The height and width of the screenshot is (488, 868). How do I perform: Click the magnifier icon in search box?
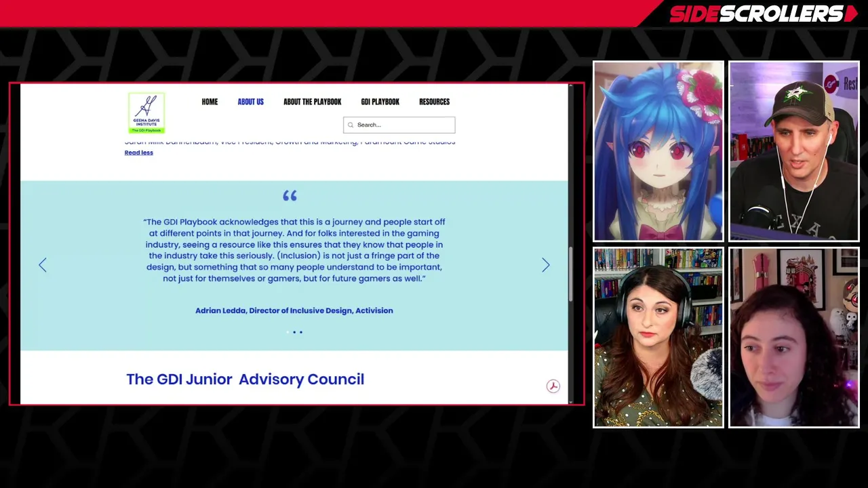point(351,125)
